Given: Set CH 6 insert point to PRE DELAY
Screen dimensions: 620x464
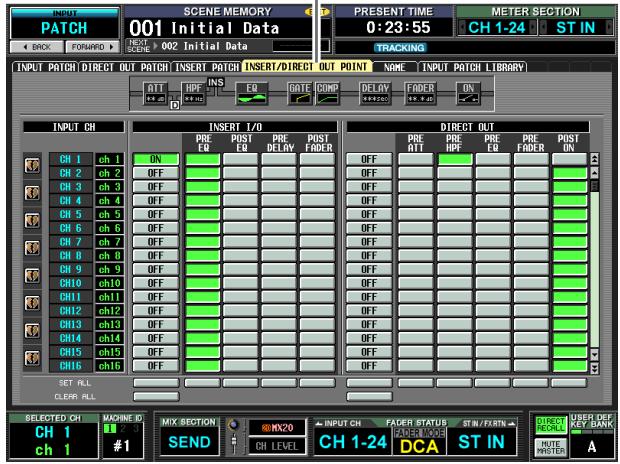Looking at the screenshot, I should click(279, 228).
